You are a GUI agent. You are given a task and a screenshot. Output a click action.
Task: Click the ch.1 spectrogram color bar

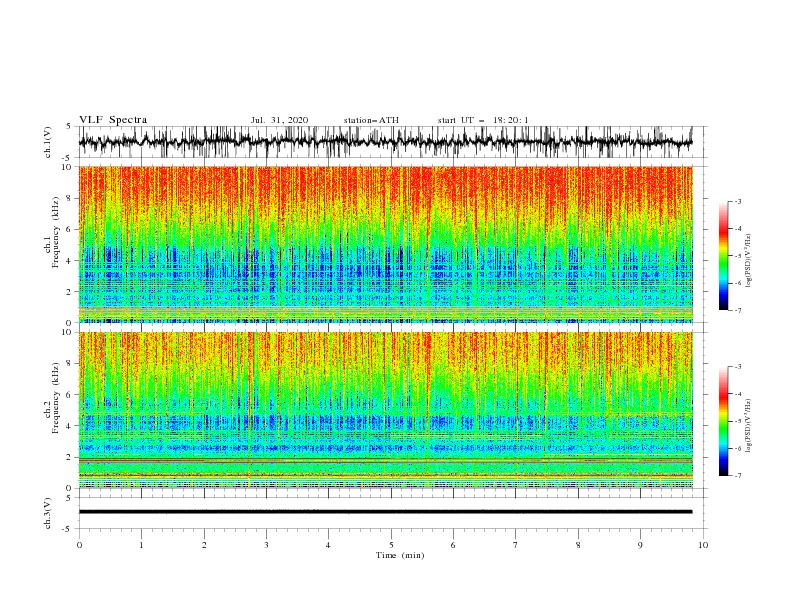click(723, 256)
